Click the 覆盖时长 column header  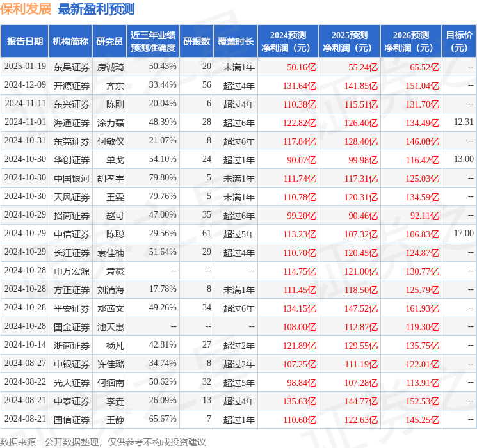point(236,41)
